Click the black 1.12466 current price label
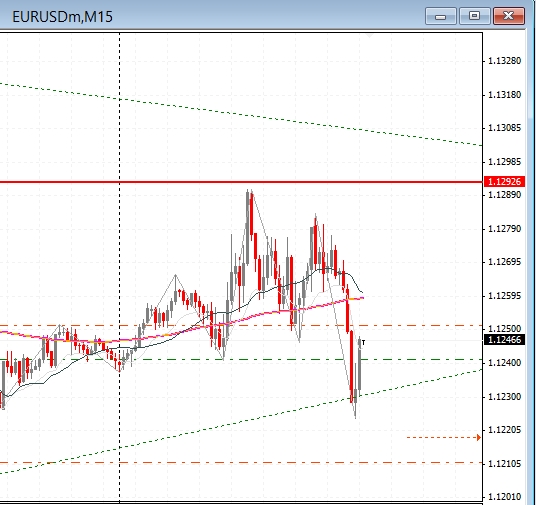Image resolution: width=536 pixels, height=505 pixels. tap(505, 340)
